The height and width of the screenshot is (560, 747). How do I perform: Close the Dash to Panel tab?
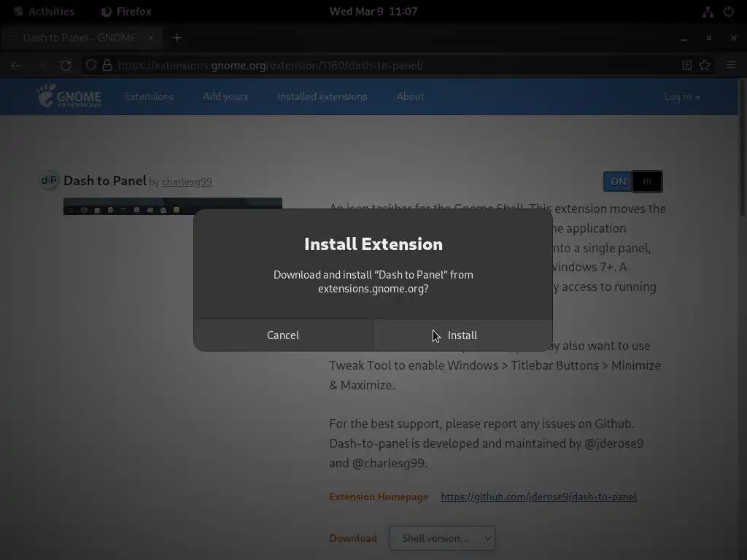[x=150, y=38]
